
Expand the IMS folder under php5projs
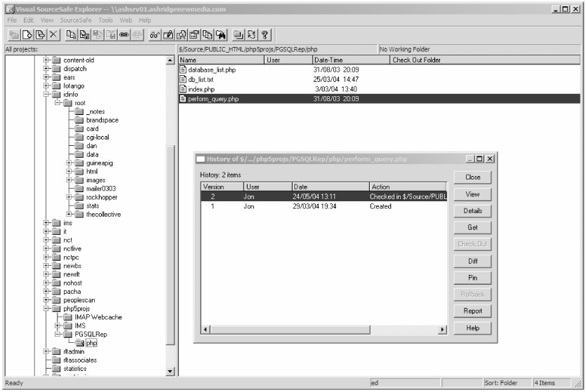(58, 326)
